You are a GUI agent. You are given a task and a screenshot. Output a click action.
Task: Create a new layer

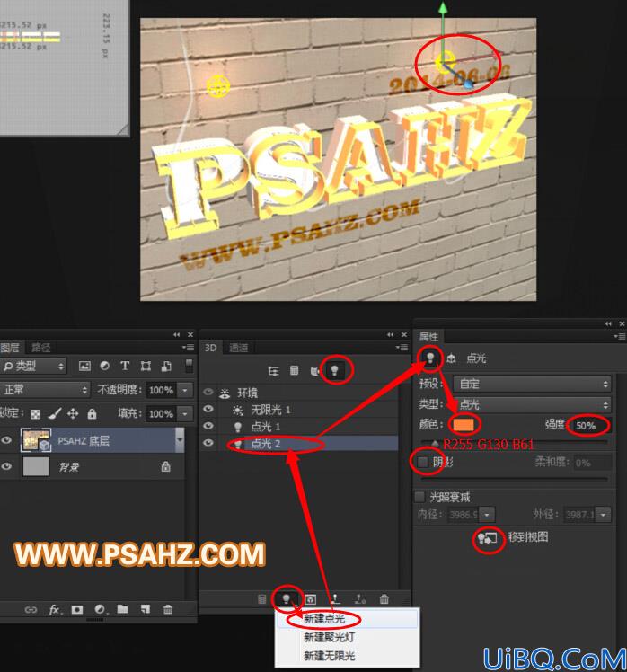pos(146,609)
